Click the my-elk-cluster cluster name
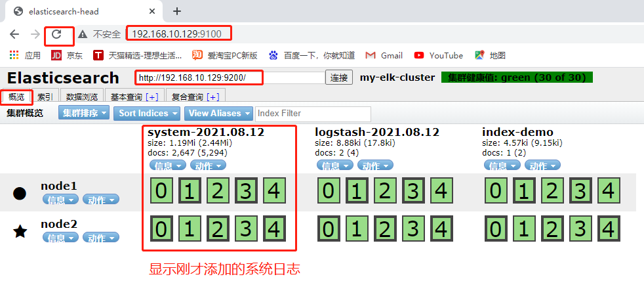 coord(397,77)
